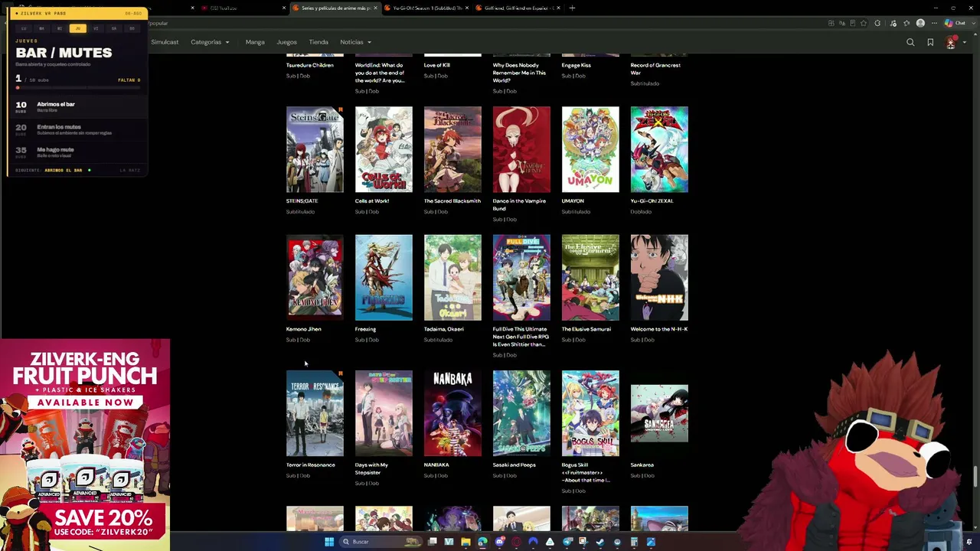Open Discord from the taskbar

(499, 542)
